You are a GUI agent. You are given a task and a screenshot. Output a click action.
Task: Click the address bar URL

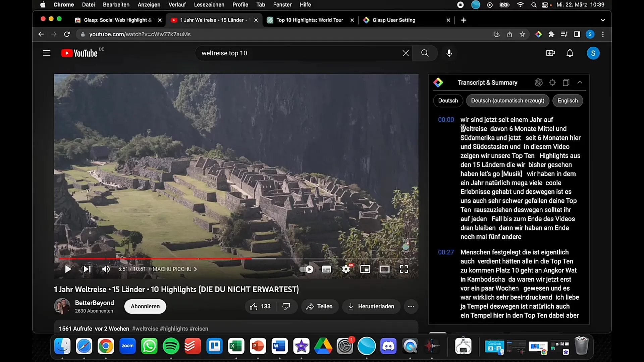pyautogui.click(x=140, y=34)
